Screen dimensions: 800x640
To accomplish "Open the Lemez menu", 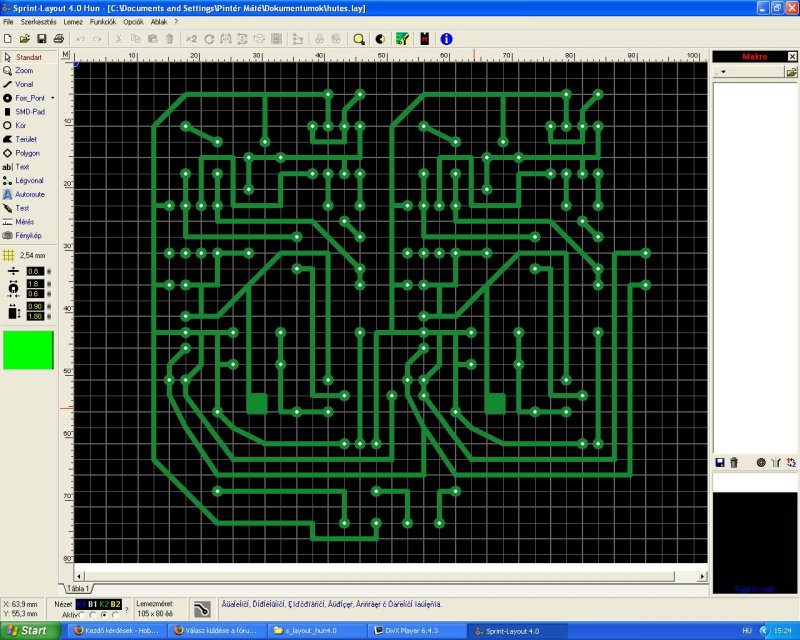I will click(73, 22).
